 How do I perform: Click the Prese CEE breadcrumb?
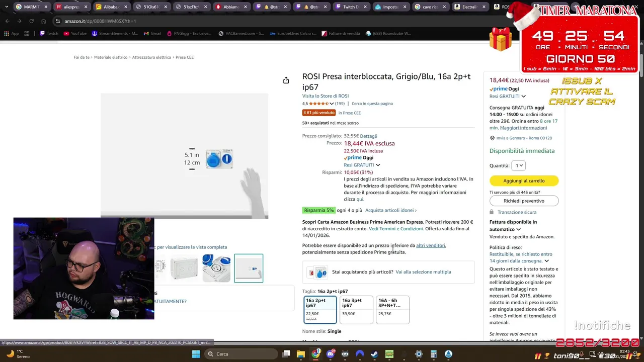(185, 57)
